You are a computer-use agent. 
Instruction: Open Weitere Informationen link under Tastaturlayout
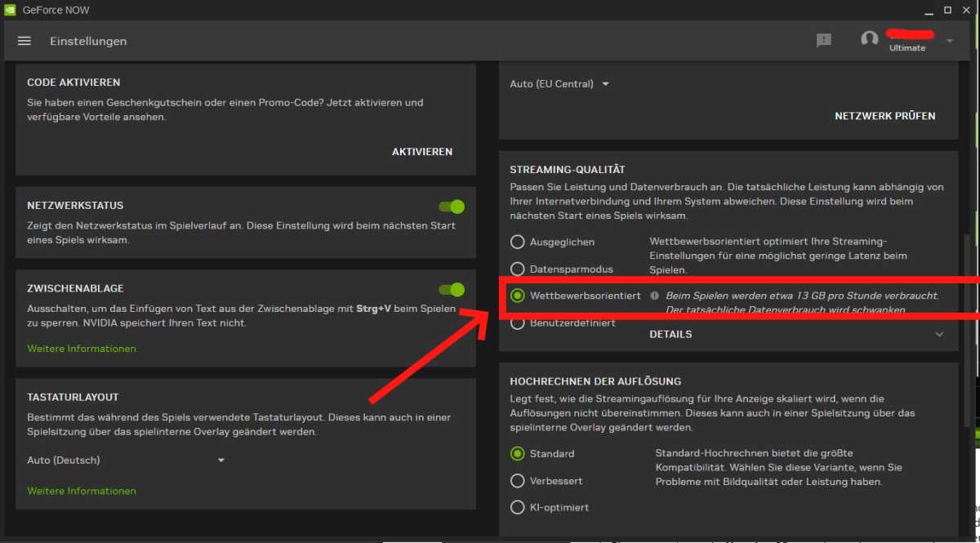pos(82,491)
